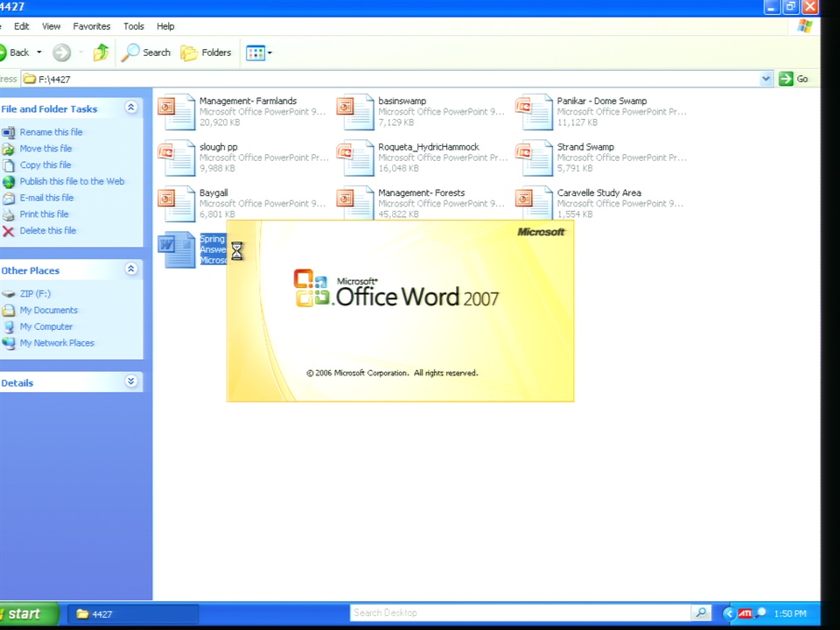Click the Go button
840x630 pixels.
pos(794,79)
